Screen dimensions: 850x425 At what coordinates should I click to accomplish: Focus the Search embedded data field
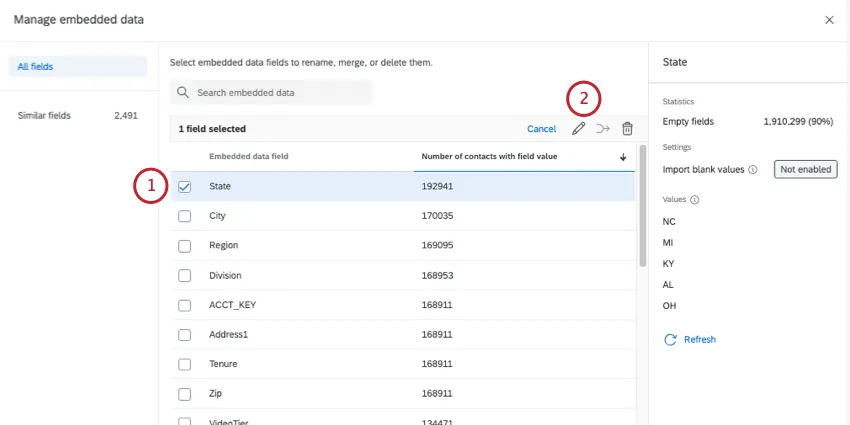point(280,93)
